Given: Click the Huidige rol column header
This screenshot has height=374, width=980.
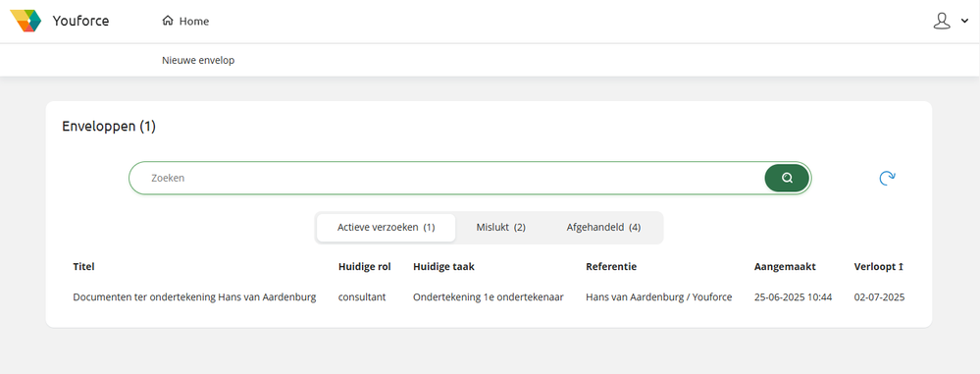Looking at the screenshot, I should [x=364, y=266].
